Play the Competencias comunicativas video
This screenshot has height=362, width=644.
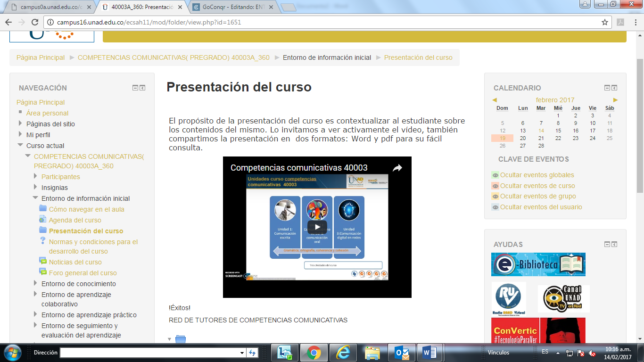[317, 227]
